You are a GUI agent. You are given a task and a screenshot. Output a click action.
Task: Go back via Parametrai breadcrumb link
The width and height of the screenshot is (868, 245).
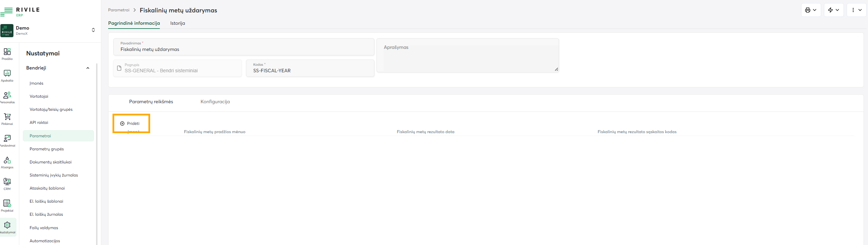click(x=118, y=10)
